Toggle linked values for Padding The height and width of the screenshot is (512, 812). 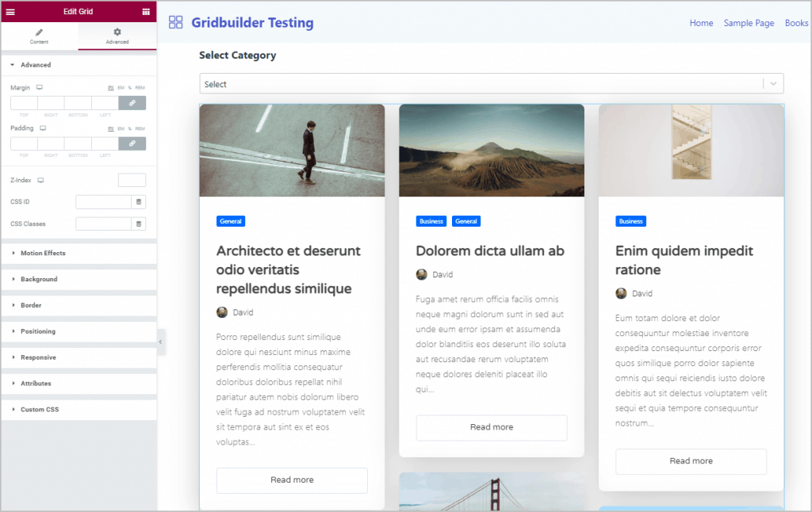click(132, 143)
